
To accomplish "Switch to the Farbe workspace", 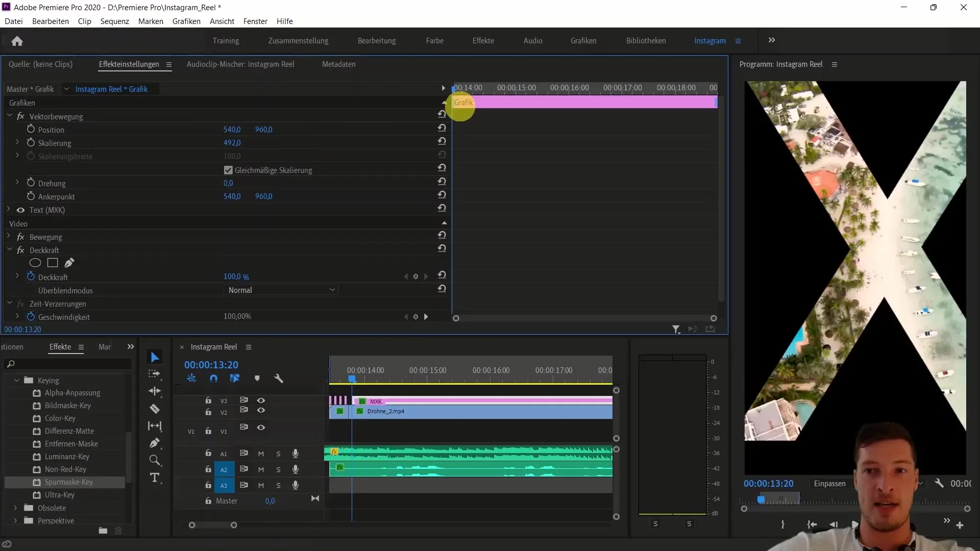I will coord(434,40).
